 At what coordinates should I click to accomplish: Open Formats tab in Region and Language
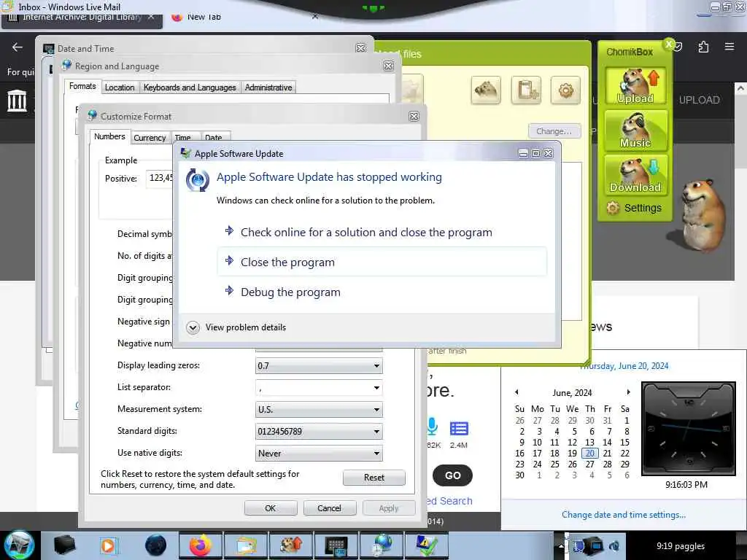pos(82,86)
